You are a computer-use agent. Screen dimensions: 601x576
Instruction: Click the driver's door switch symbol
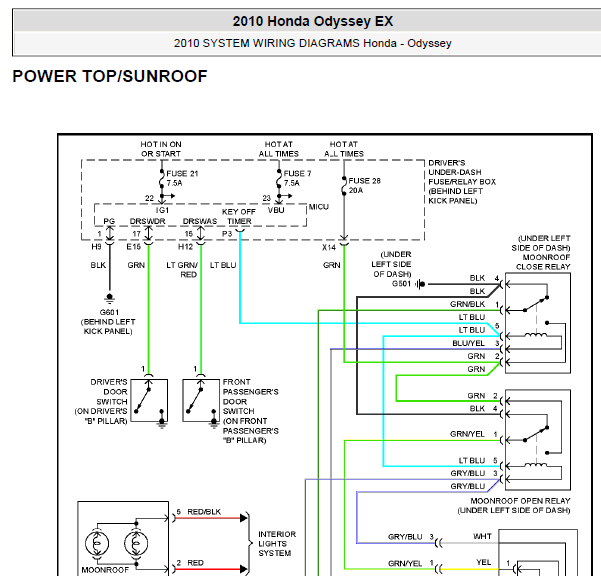click(149, 401)
